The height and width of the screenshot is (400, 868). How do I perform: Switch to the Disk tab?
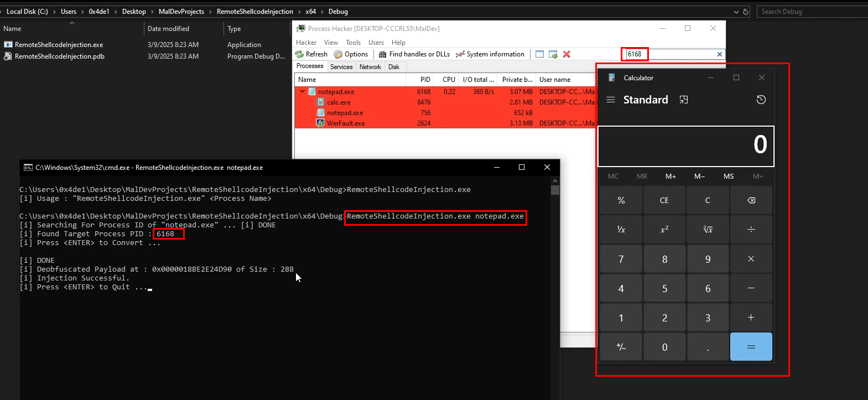394,67
